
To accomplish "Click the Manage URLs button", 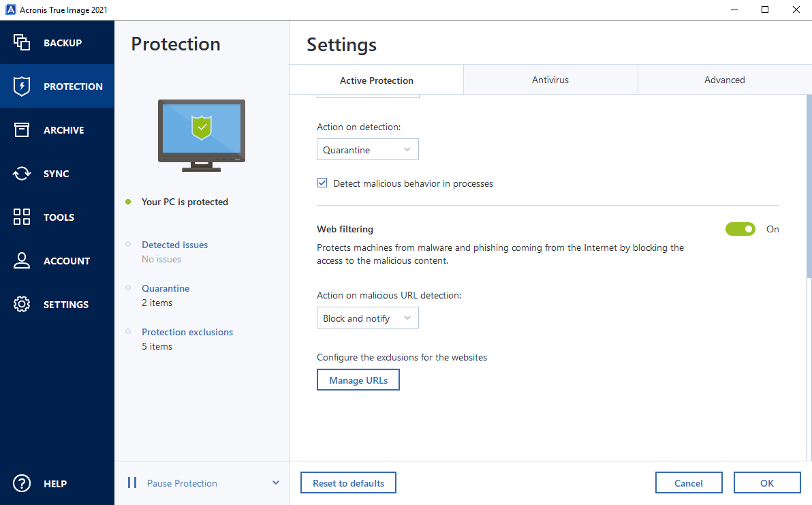I will point(358,380).
